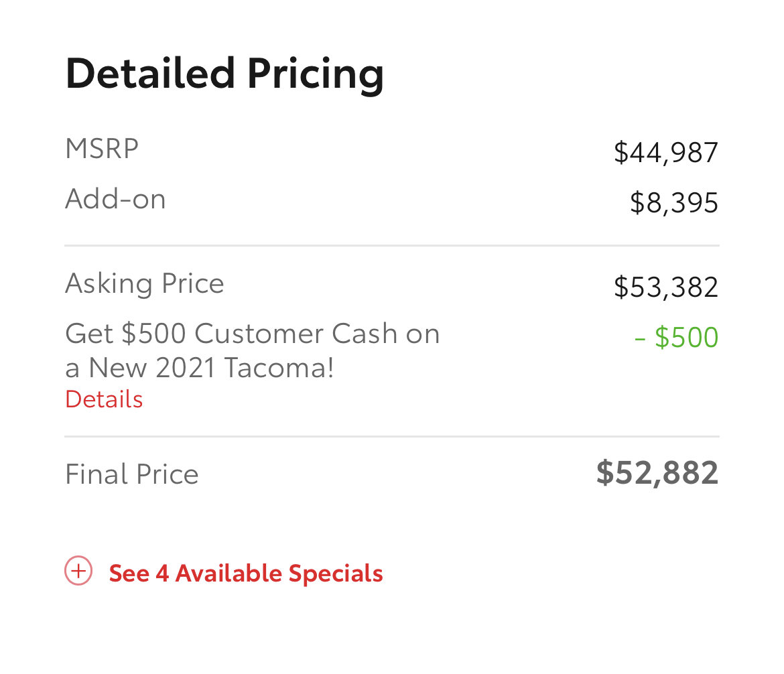The height and width of the screenshot is (674, 784).
Task: Click the $44,987 MSRP amount
Action: tap(666, 153)
